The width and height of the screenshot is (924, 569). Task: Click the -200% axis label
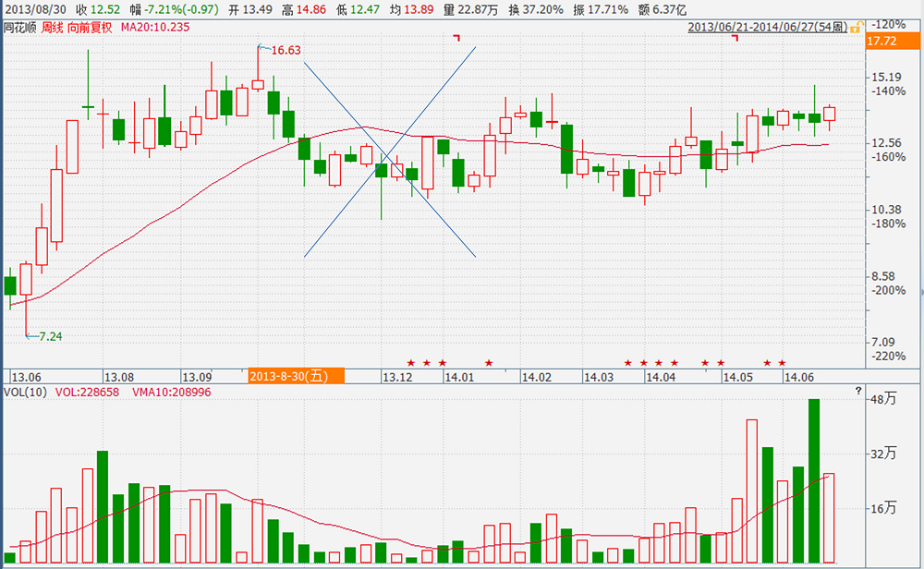coord(889,290)
